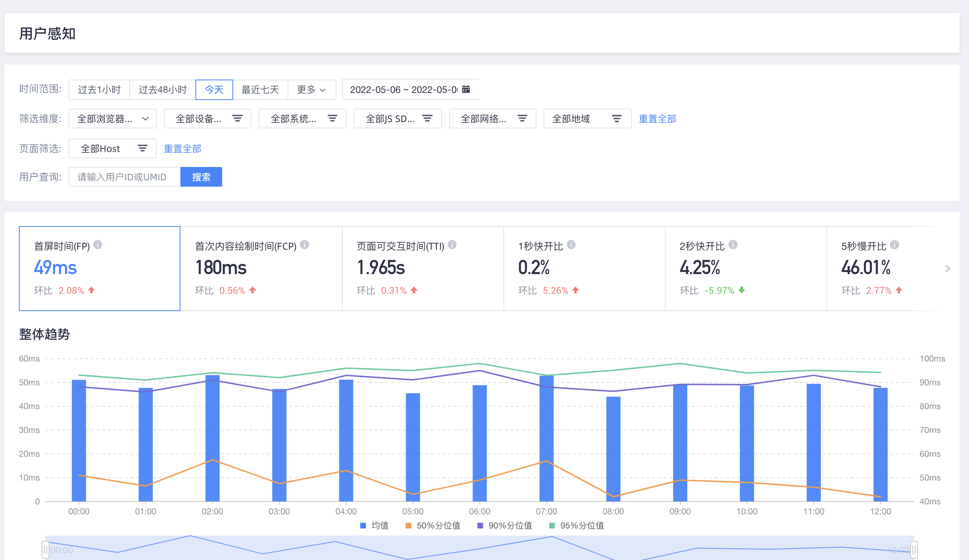Select the 页面可交互时间(TTI) 1.965s card
The image size is (969, 560).
click(x=423, y=269)
